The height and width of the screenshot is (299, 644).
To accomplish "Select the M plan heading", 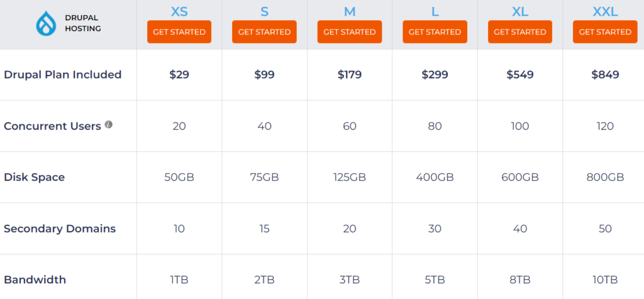I will coord(350,11).
